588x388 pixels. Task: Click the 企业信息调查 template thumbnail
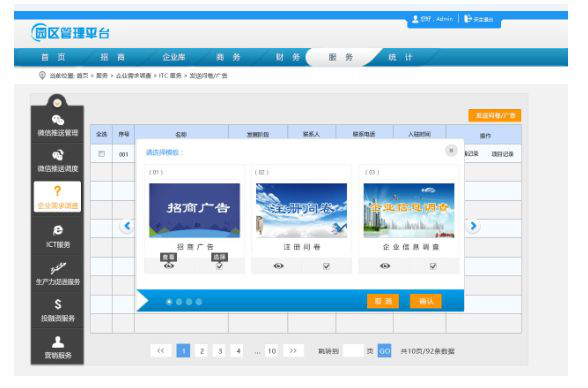(409, 210)
